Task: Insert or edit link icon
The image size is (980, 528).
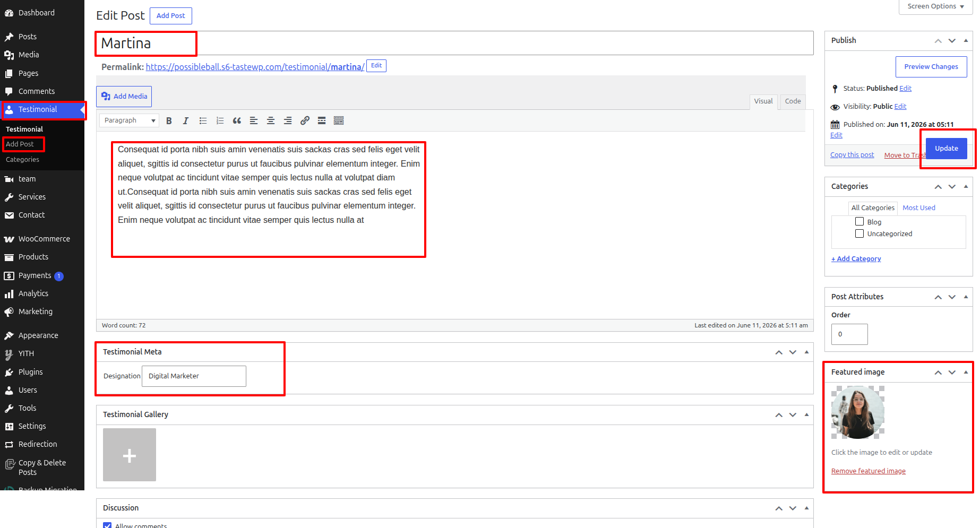Action: tap(305, 120)
